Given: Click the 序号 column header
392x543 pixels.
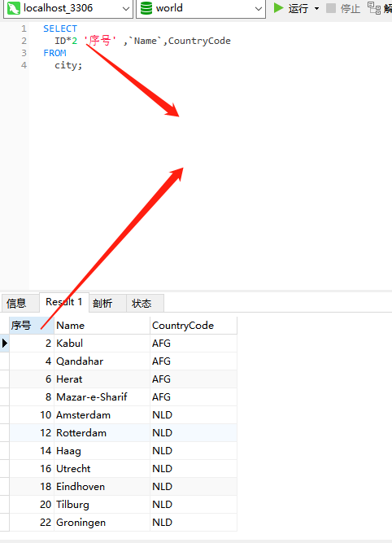Looking at the screenshot, I should tap(32, 325).
